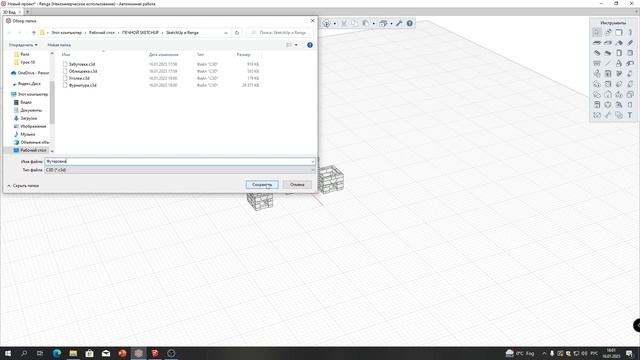
Task: Click the Copy icon in Renga toolbar
Action: [354, 23]
